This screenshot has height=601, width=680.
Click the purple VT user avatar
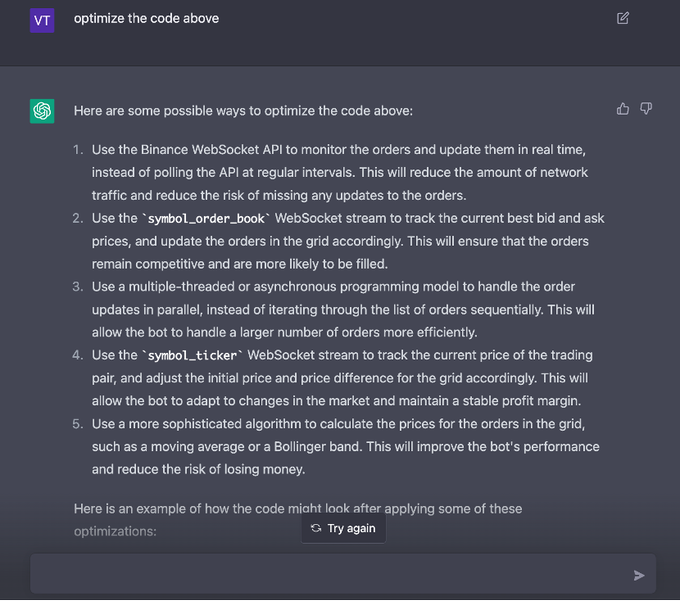[42, 19]
